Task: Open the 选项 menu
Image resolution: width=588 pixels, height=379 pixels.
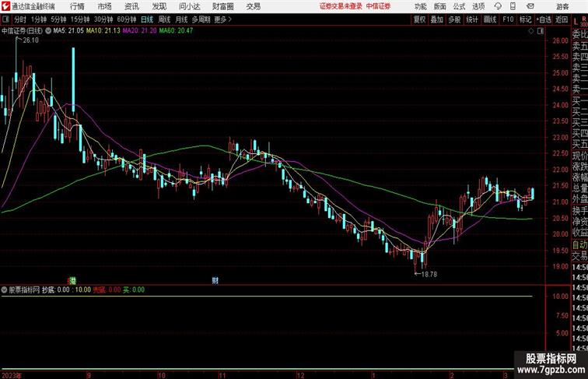Action: [x=478, y=6]
